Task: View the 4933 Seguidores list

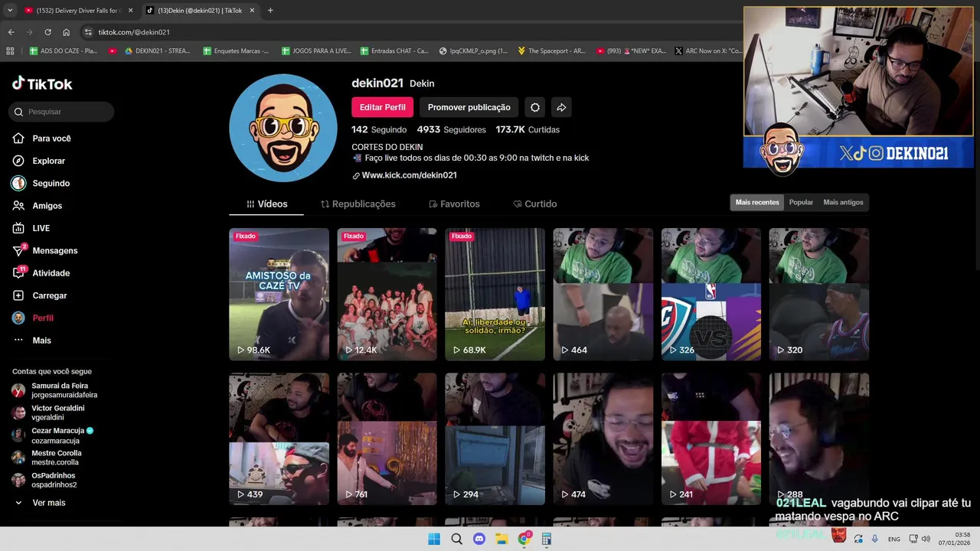Action: pos(450,130)
